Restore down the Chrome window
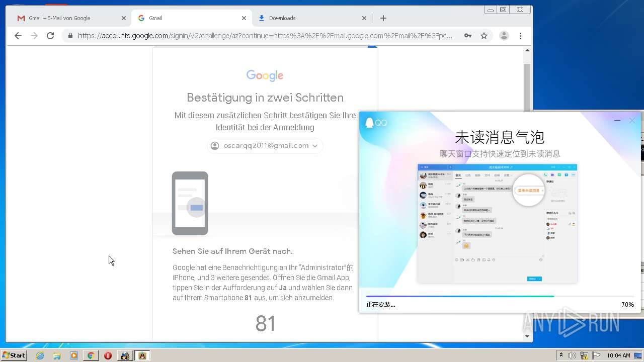Image resolution: width=644 pixels, height=362 pixels. (503, 10)
